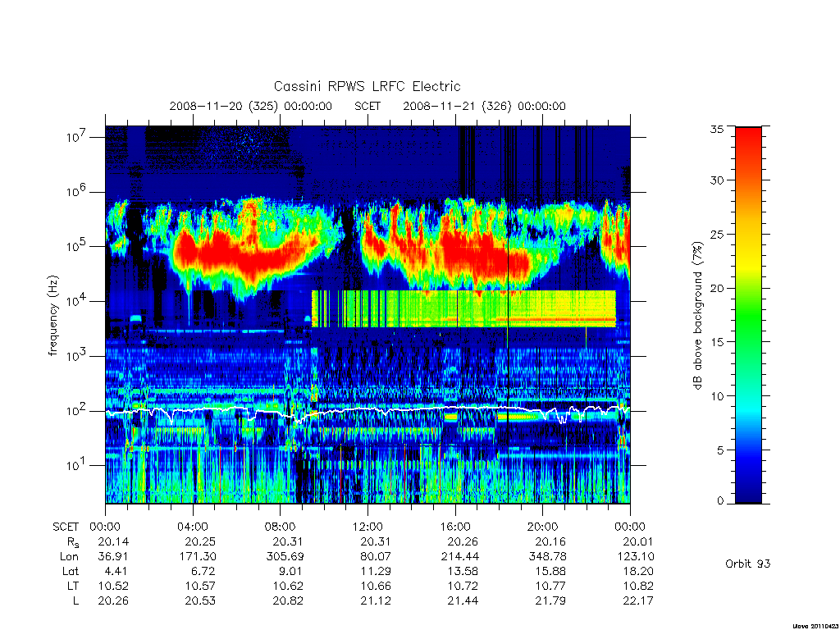Click latitude value '4.41'

(116, 572)
